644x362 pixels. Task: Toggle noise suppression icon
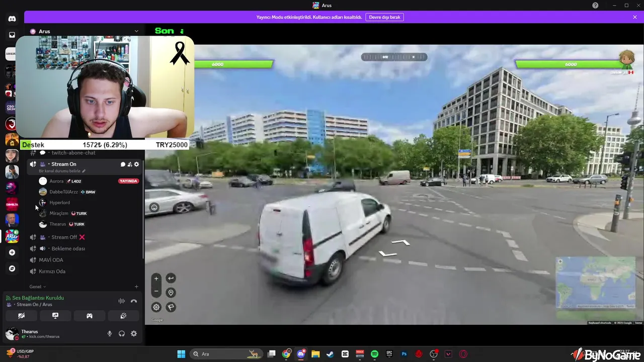122,301
